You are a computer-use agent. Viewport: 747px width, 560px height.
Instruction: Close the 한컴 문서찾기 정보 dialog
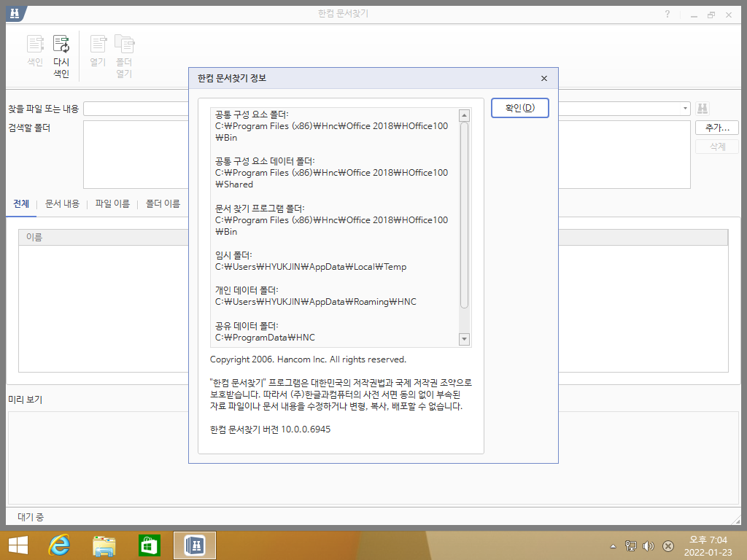pos(544,79)
